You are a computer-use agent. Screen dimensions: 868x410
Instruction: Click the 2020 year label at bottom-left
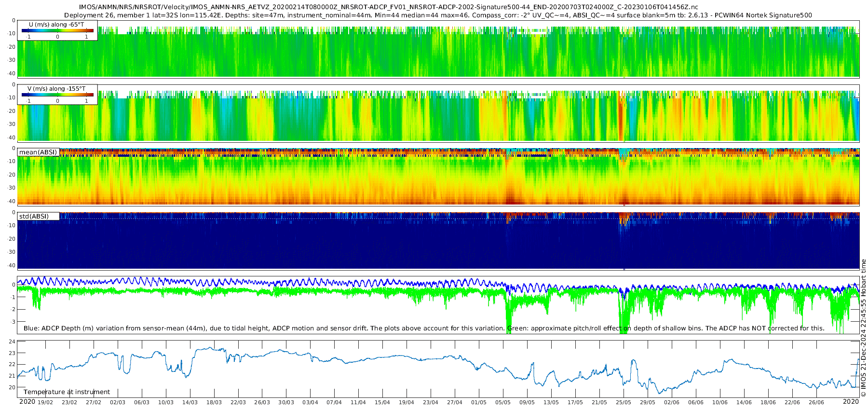click(27, 402)
